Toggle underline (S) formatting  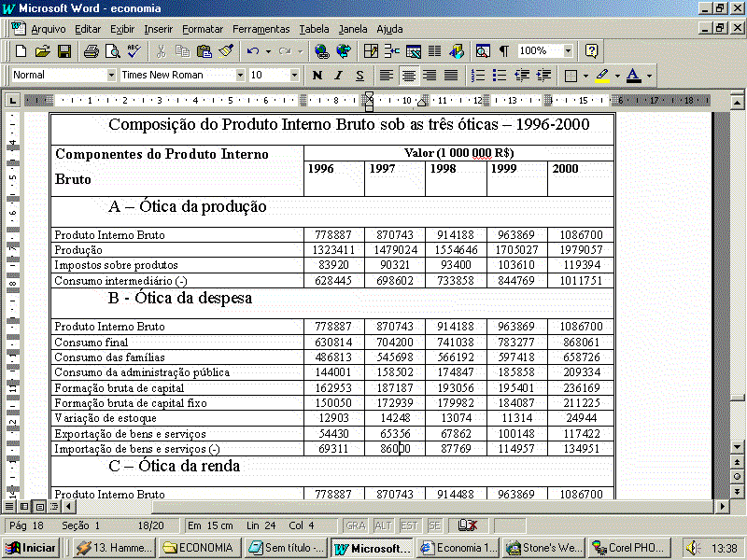[x=360, y=76]
